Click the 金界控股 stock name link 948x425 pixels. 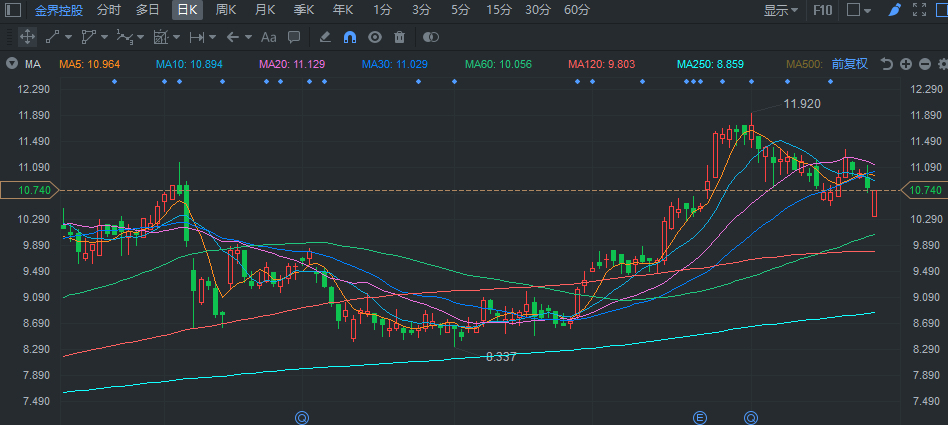point(59,10)
